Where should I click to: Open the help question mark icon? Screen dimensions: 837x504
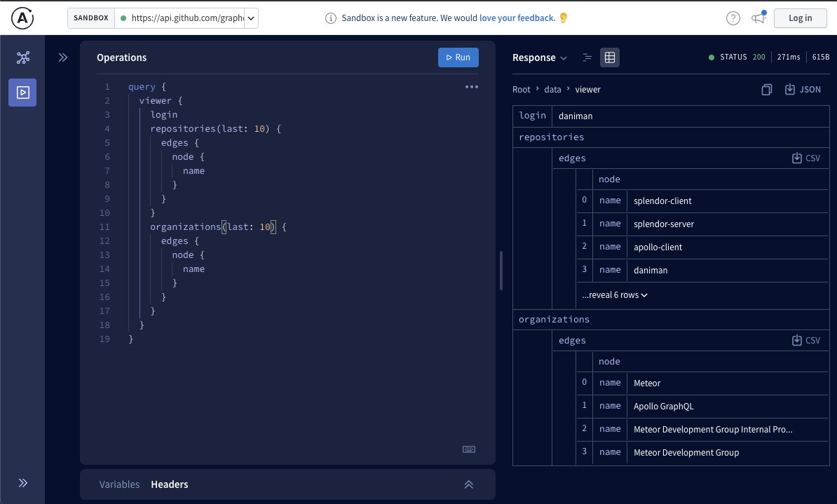coord(733,18)
